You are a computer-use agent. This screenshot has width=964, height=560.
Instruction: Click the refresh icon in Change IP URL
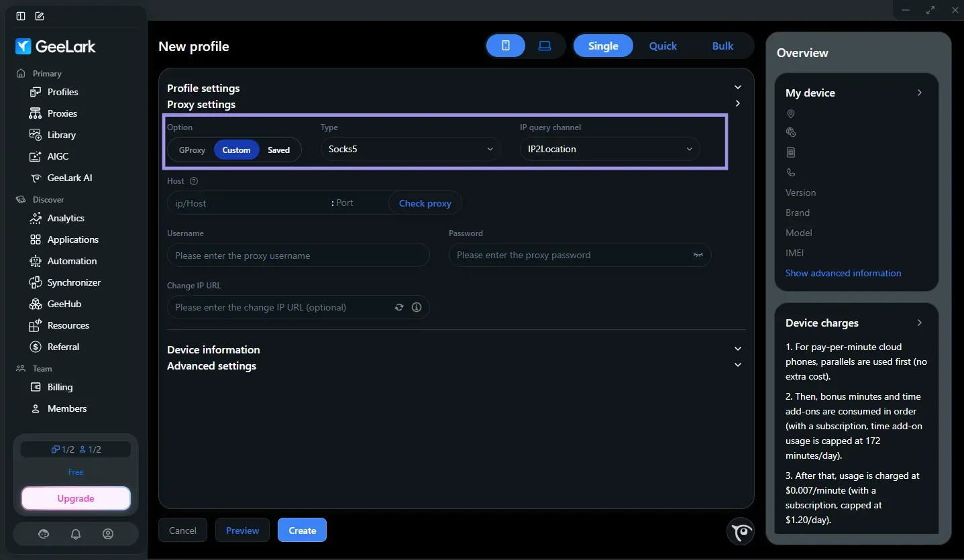pyautogui.click(x=399, y=307)
